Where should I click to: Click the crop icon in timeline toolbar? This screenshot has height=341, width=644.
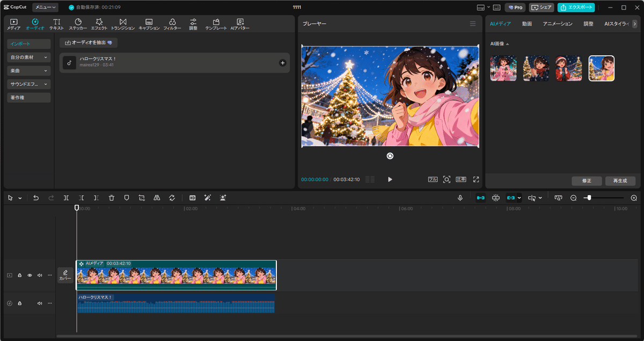(142, 198)
